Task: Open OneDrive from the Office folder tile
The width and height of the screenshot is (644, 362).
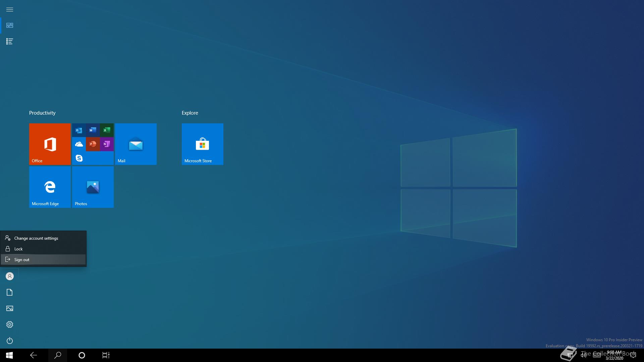Action: 79,144
